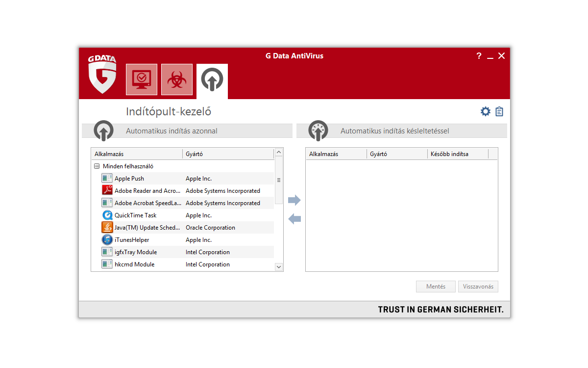Click the scroll down arrow of the list
The image size is (588, 368).
(x=279, y=267)
